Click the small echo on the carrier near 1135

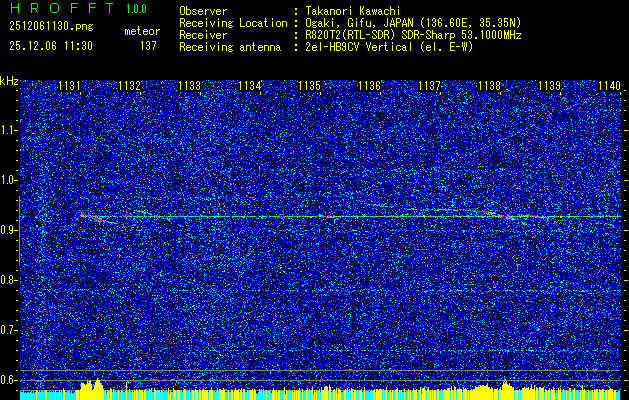click(x=327, y=216)
